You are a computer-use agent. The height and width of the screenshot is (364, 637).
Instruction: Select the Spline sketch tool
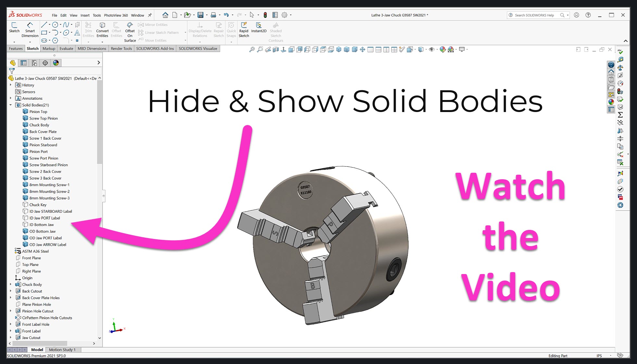point(66,25)
